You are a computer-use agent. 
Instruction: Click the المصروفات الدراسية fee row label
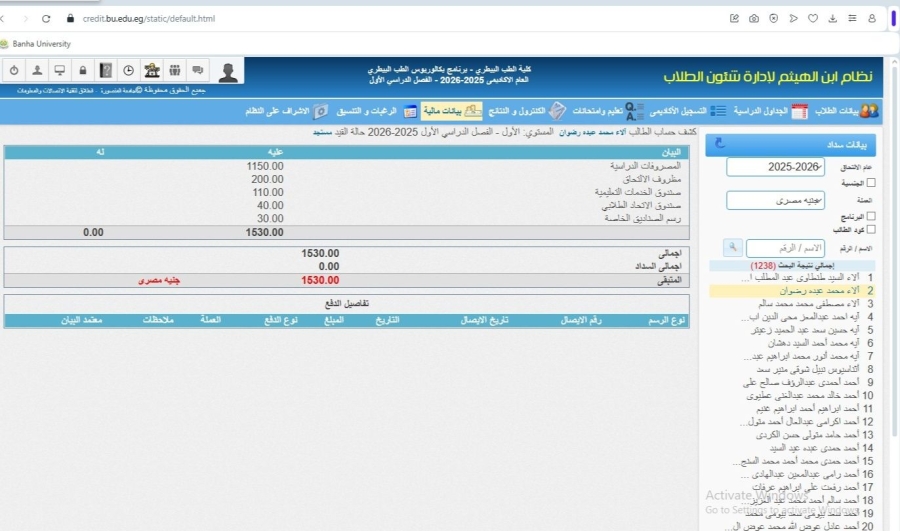[x=645, y=166]
